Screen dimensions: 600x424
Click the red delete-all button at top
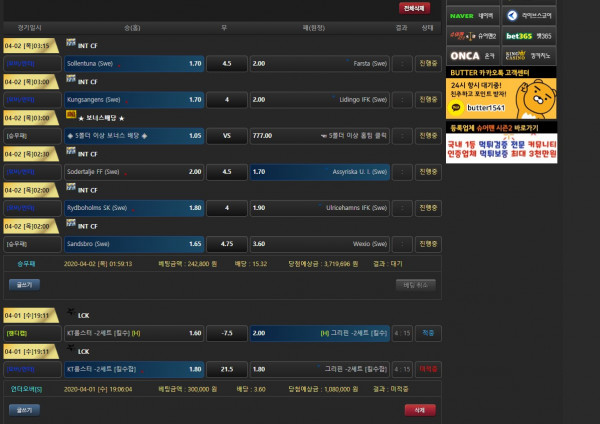tap(412, 7)
